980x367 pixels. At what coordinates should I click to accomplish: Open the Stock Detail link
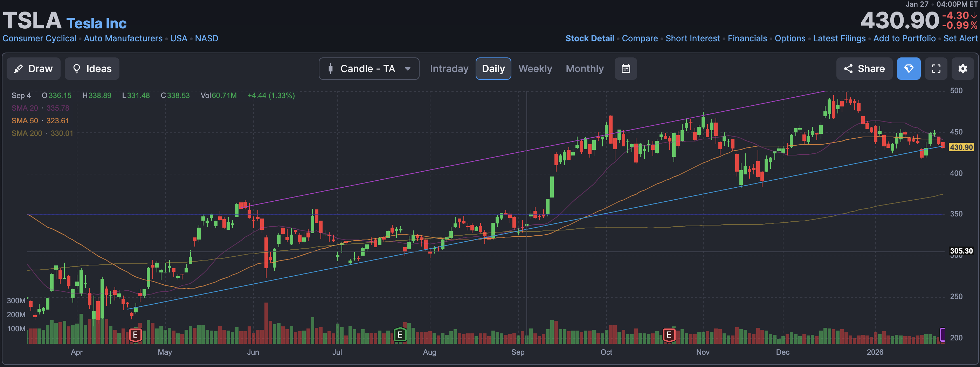(590, 39)
